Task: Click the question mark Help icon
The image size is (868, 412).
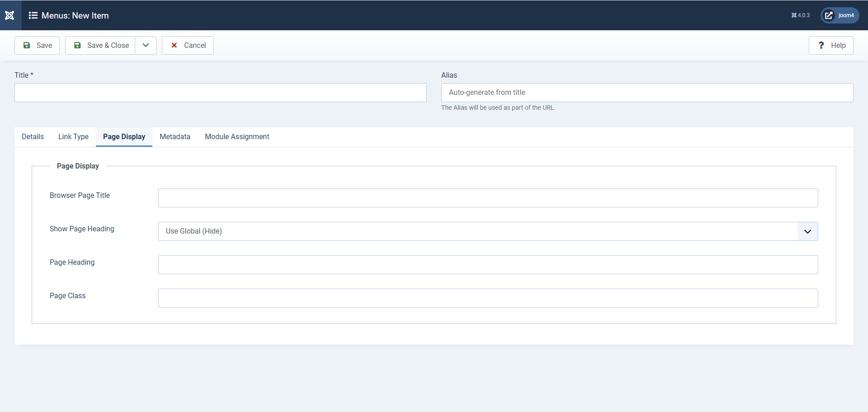Action: pos(821,45)
